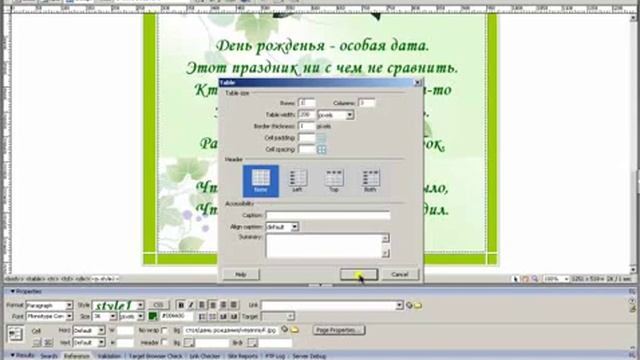Switch to the Target Browser Check tab
This screenshot has height=360, width=640.
[x=155, y=356]
